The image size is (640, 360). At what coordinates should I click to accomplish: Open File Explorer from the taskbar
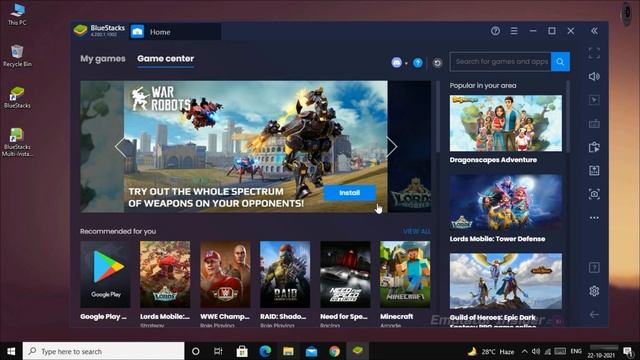coord(288,351)
